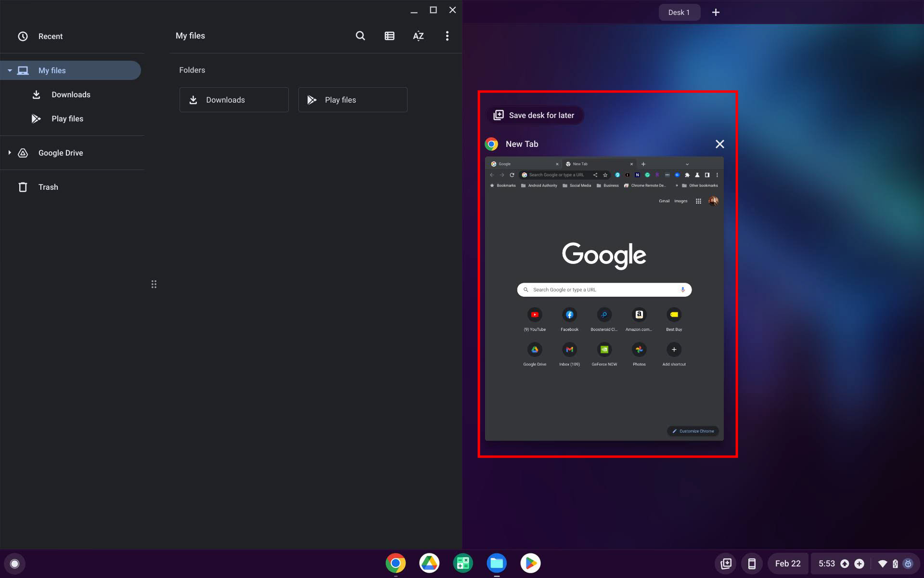Add a new desk with plus
Viewport: 924px width, 578px height.
pos(716,12)
